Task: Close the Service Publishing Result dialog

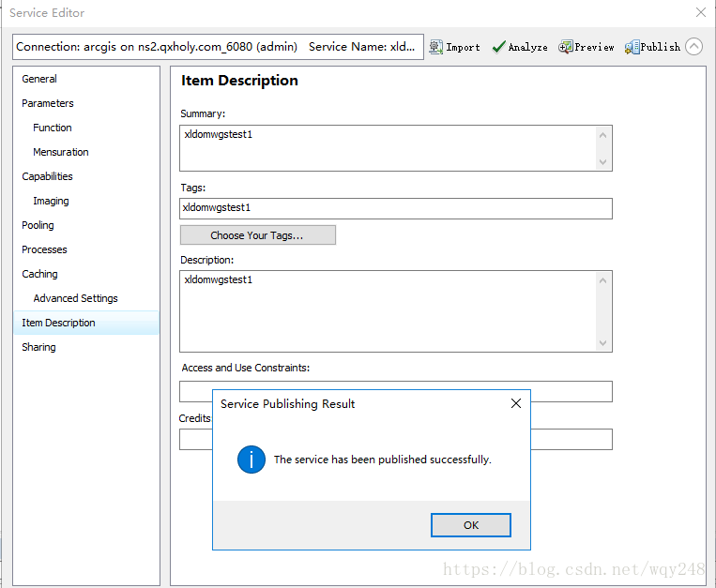Action: [516, 403]
